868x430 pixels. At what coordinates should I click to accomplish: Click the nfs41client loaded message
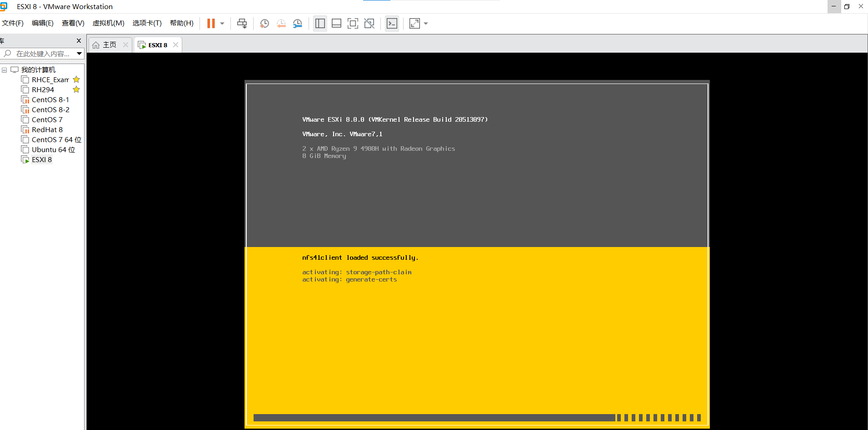(360, 257)
